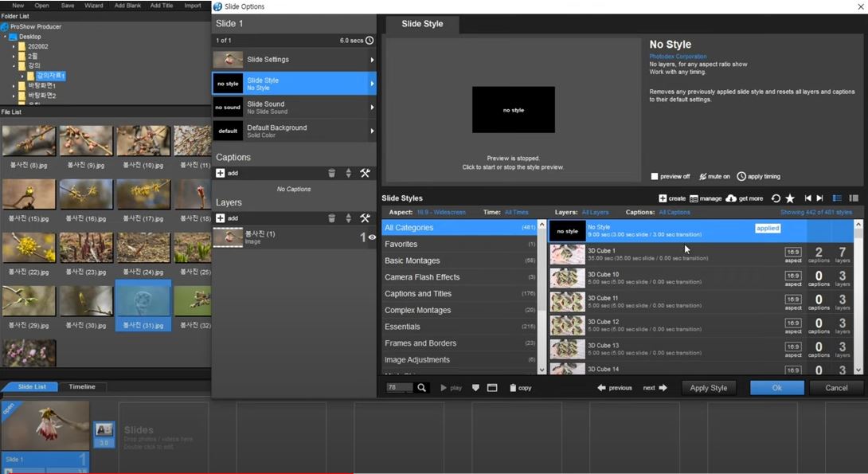Click the refresh slide styles icon
Image resolution: width=868 pixels, height=474 pixels.
(x=776, y=198)
